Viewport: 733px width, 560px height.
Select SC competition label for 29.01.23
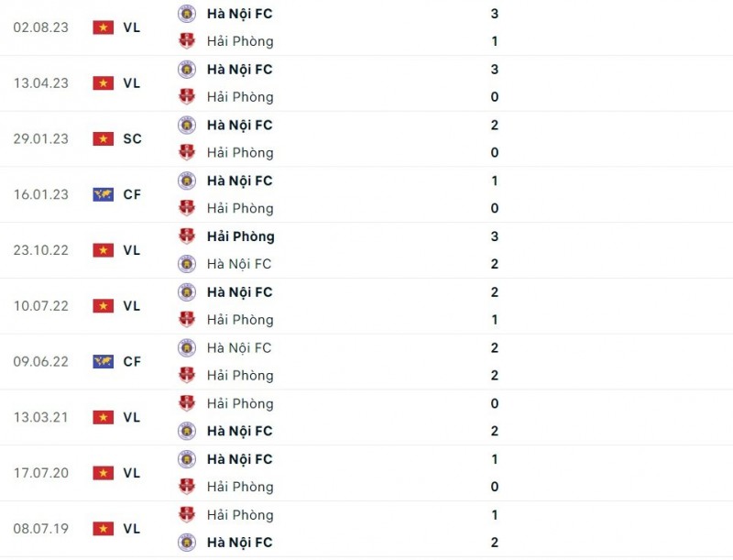click(x=132, y=139)
